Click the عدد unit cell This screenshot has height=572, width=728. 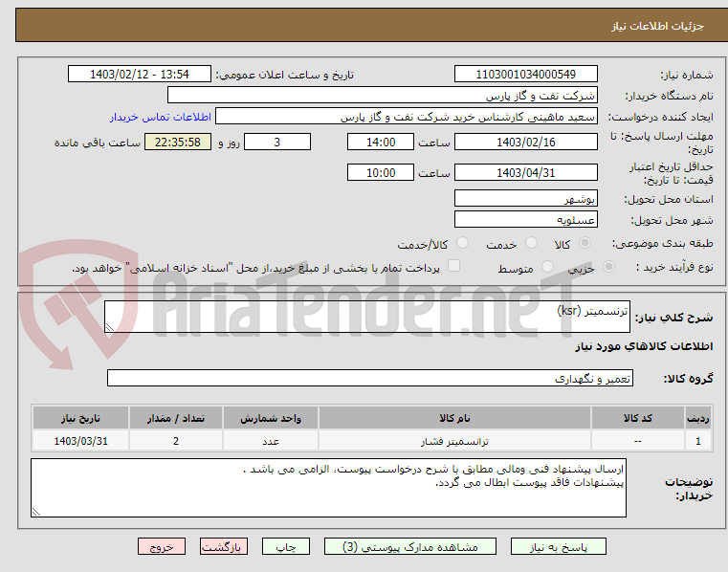point(271,441)
